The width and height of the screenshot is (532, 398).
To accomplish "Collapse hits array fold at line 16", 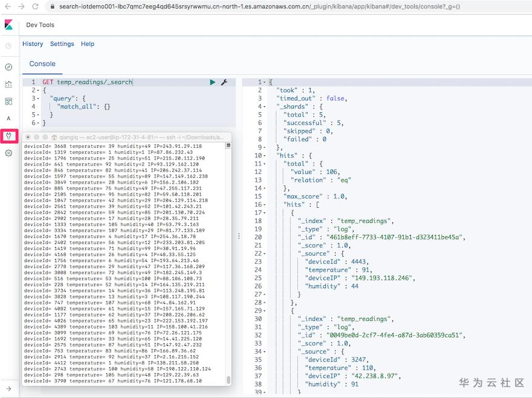I will click(x=264, y=205).
